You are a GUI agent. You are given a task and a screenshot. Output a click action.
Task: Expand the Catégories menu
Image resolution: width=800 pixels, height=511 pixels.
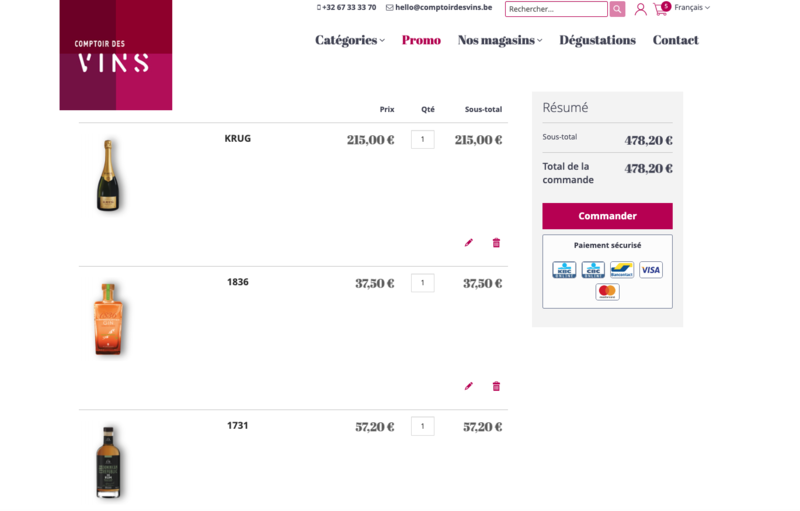click(350, 40)
